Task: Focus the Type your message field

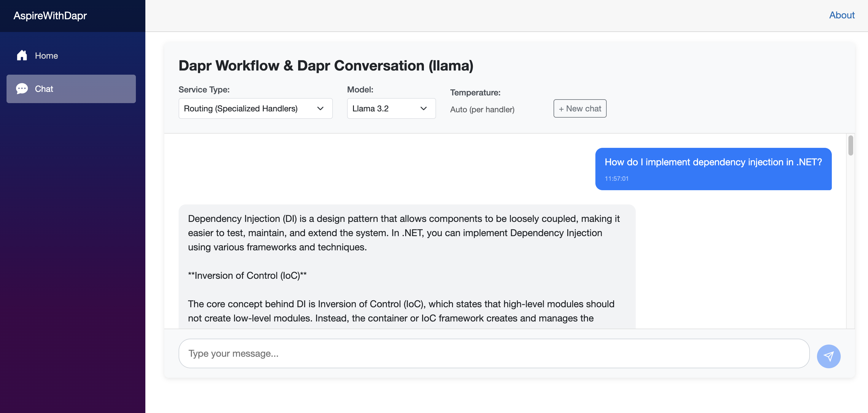Action: pos(494,353)
